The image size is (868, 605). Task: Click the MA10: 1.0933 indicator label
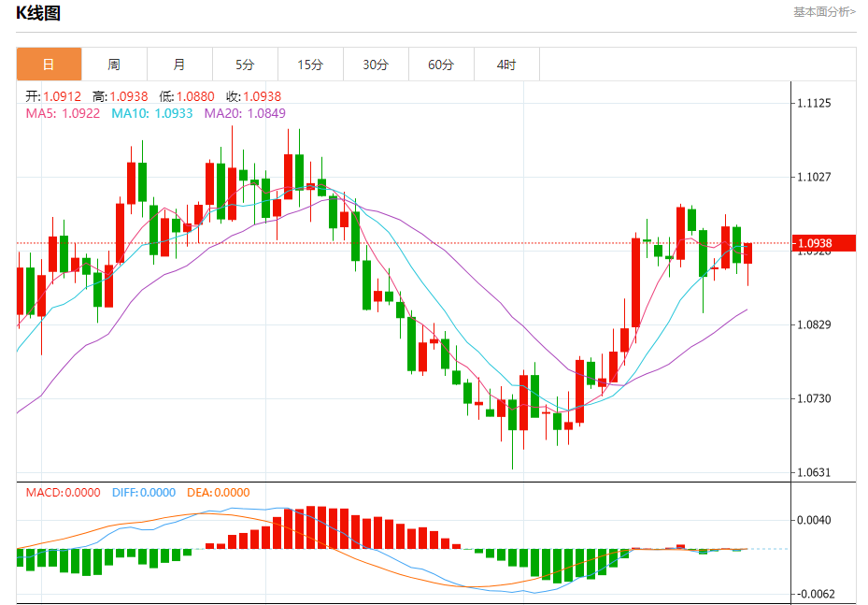[x=152, y=113]
